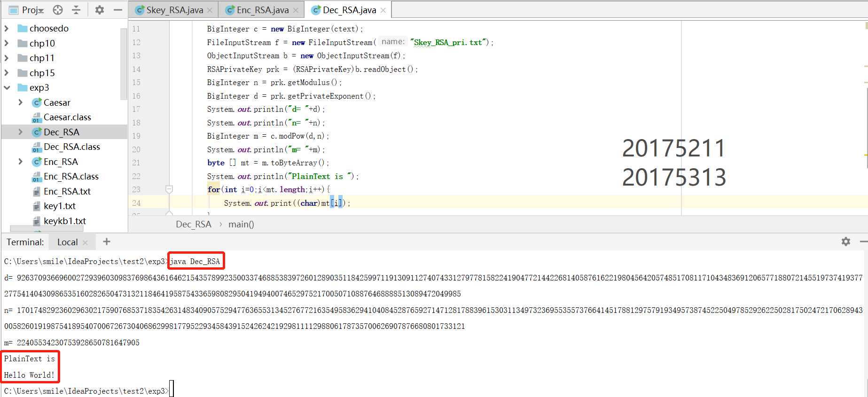Screen dimensions: 868x397
Task: Click the Project tree horizontal scrollbar
Action: (x=47, y=229)
